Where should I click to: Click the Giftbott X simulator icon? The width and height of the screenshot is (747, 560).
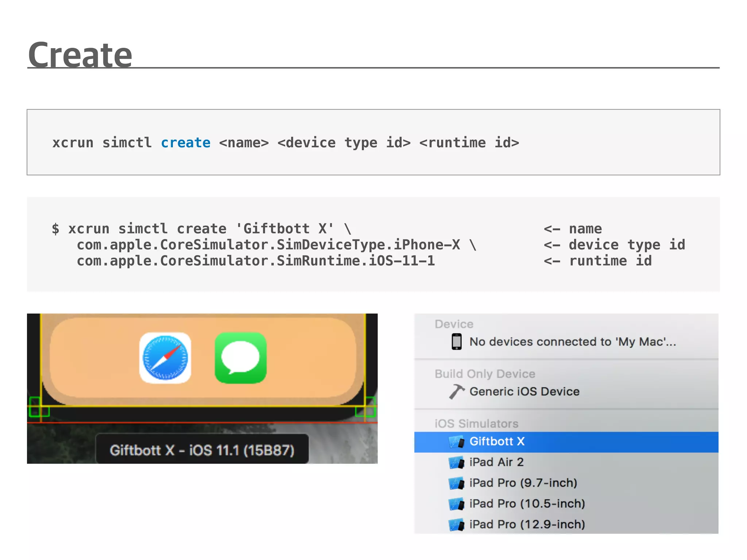coord(456,442)
